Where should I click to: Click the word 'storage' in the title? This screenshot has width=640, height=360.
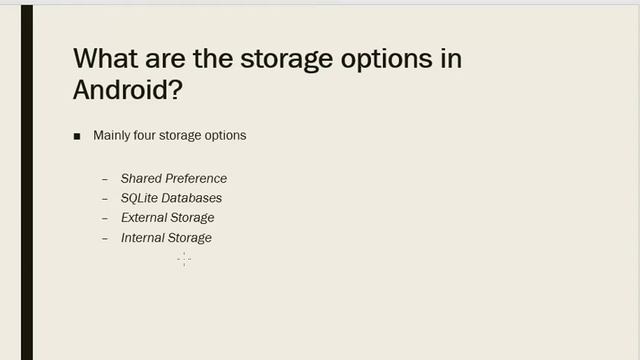287,59
